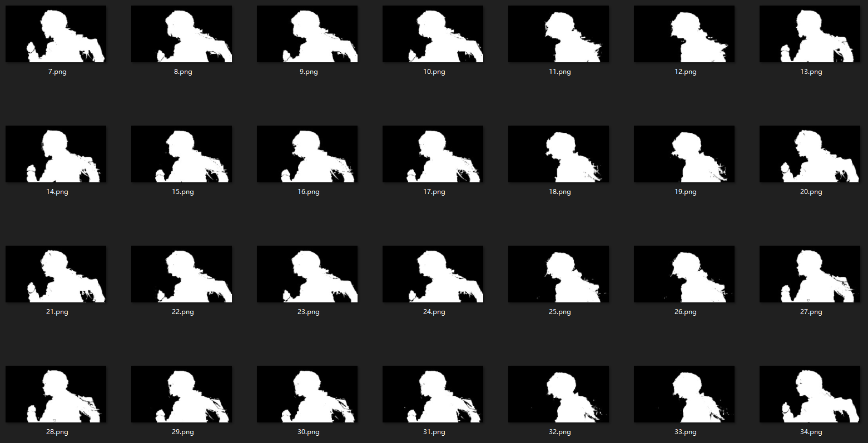Screen dimensions: 868x443
Task: Select the 32.png thumbnail image
Action: click(558, 394)
